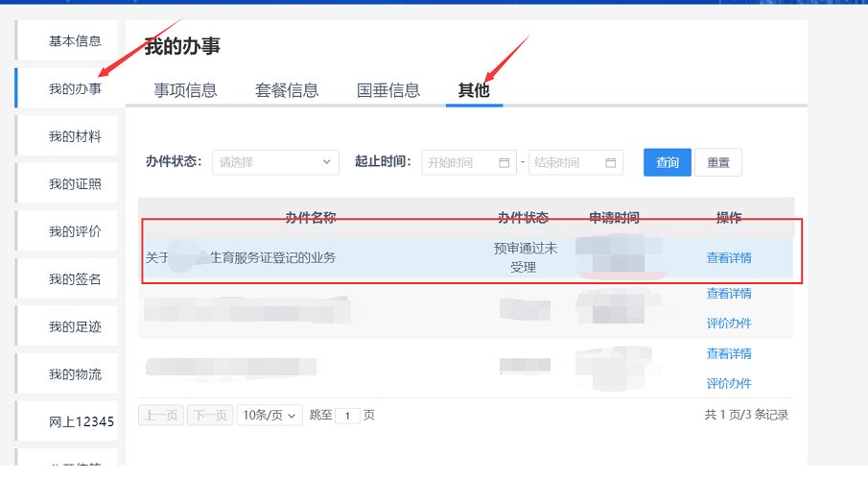Switch to the 事项信息 tab

pos(185,91)
